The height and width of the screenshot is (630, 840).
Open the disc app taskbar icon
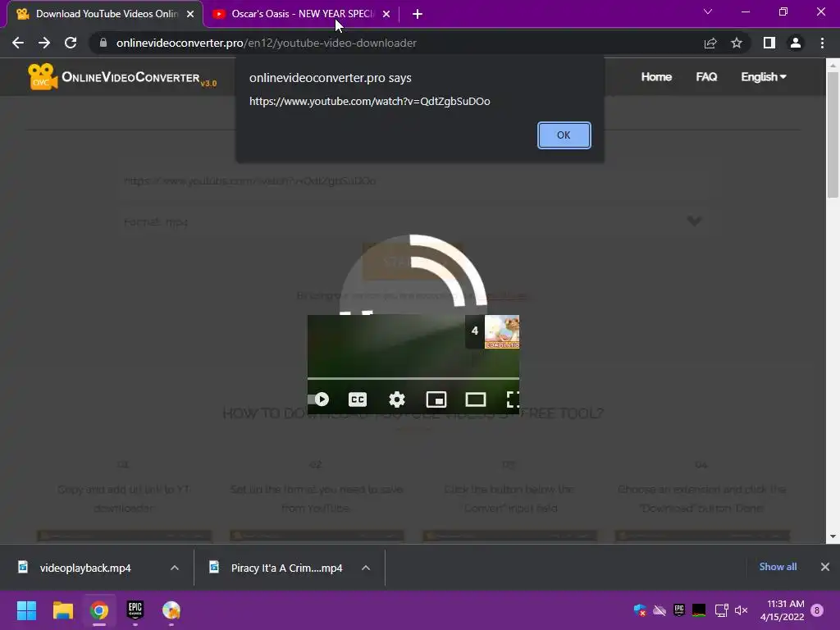click(x=171, y=610)
